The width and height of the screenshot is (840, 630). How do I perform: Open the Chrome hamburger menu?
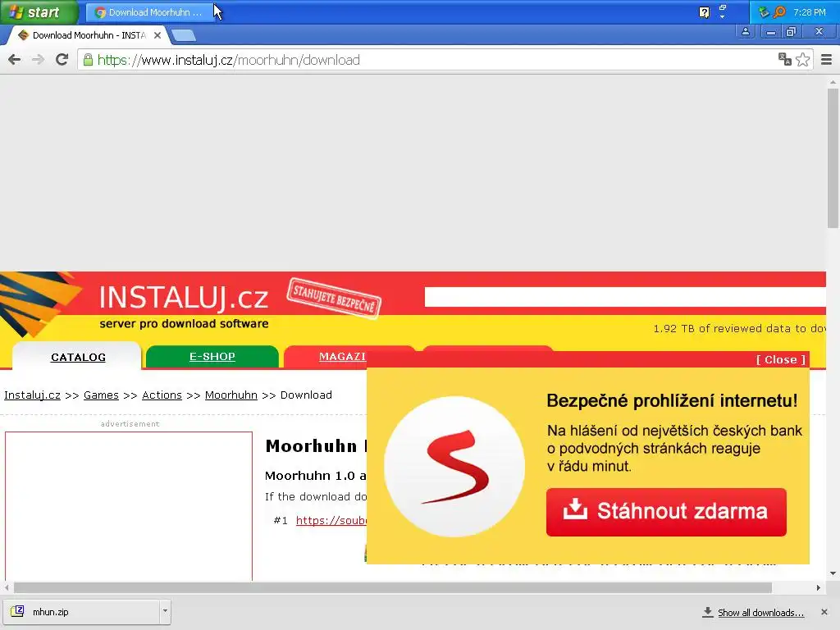point(827,59)
